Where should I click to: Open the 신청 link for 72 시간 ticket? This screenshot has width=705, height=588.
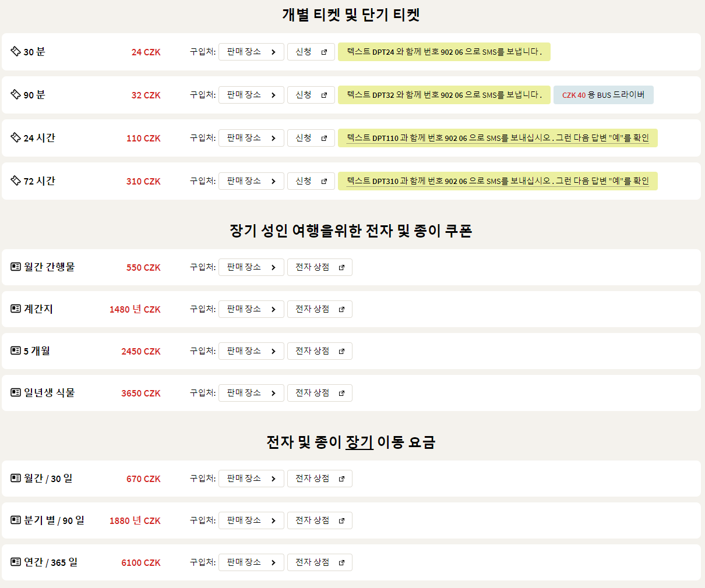[x=311, y=181]
